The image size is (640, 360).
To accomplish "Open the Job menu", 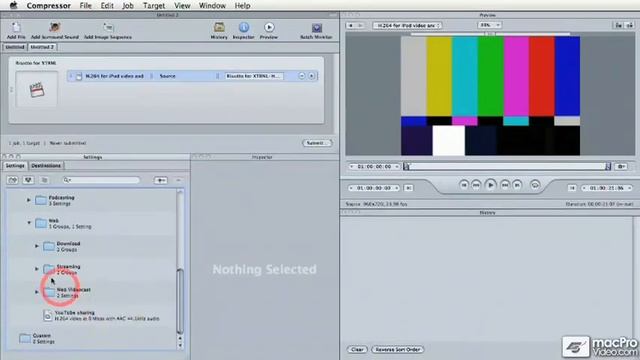I will pyautogui.click(x=128, y=6).
